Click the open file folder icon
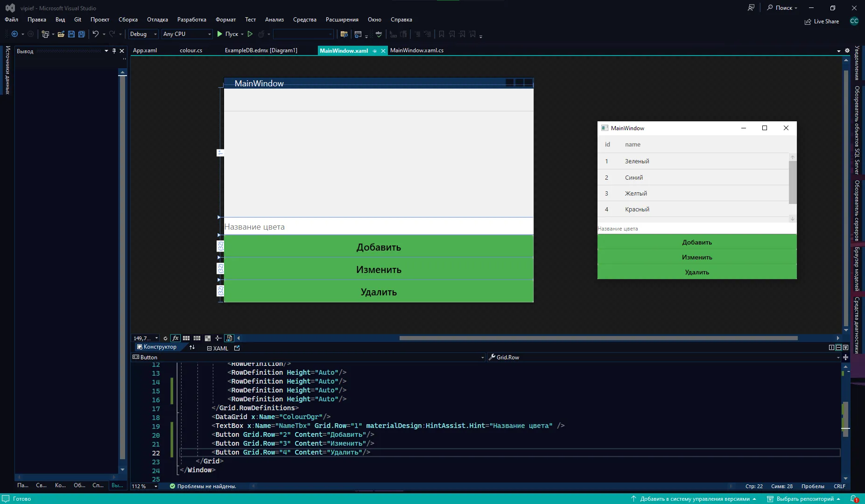The height and width of the screenshot is (504, 865). [61, 34]
